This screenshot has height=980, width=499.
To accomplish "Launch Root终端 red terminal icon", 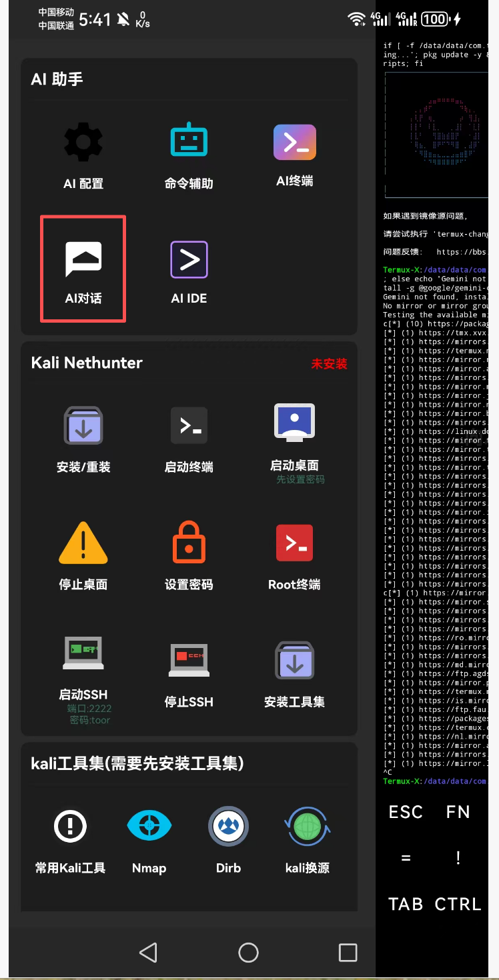I will tap(294, 543).
